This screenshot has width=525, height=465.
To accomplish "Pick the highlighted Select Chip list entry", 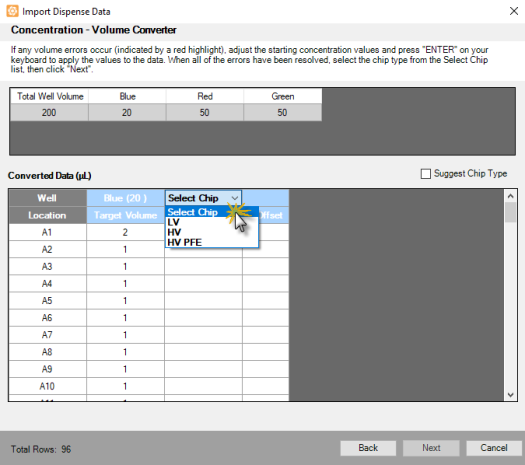I will 212,212.
